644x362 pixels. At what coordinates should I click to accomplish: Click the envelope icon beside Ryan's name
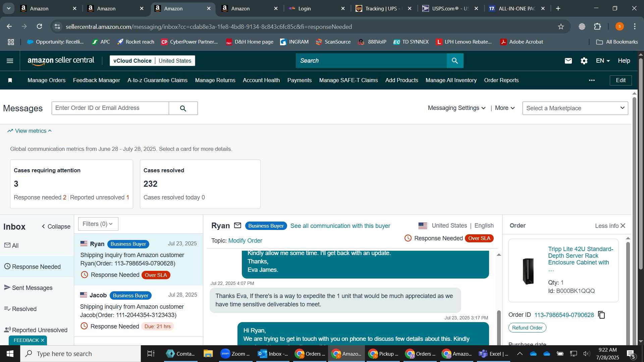pos(237,226)
